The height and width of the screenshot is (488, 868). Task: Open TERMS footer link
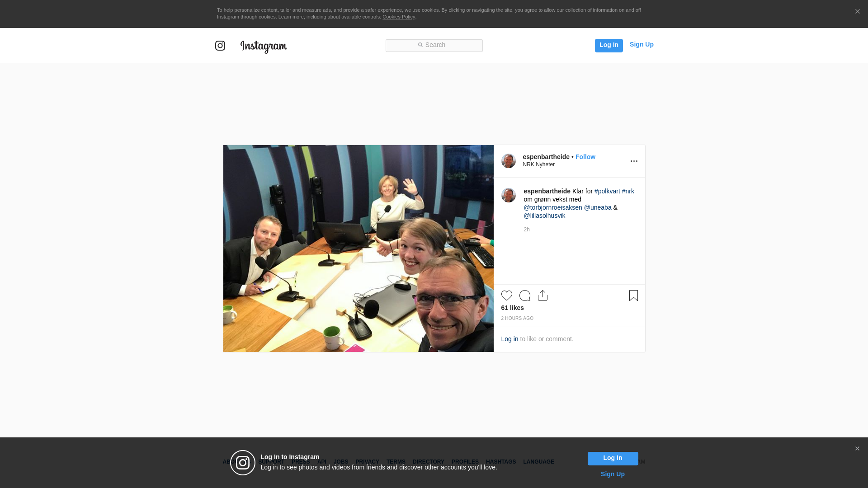tap(396, 462)
